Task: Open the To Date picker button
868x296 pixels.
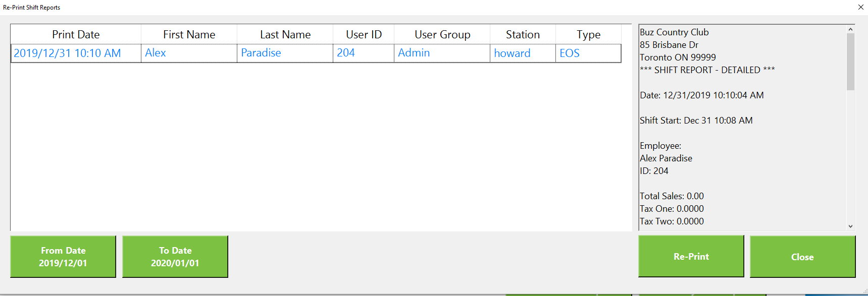Action: (175, 257)
